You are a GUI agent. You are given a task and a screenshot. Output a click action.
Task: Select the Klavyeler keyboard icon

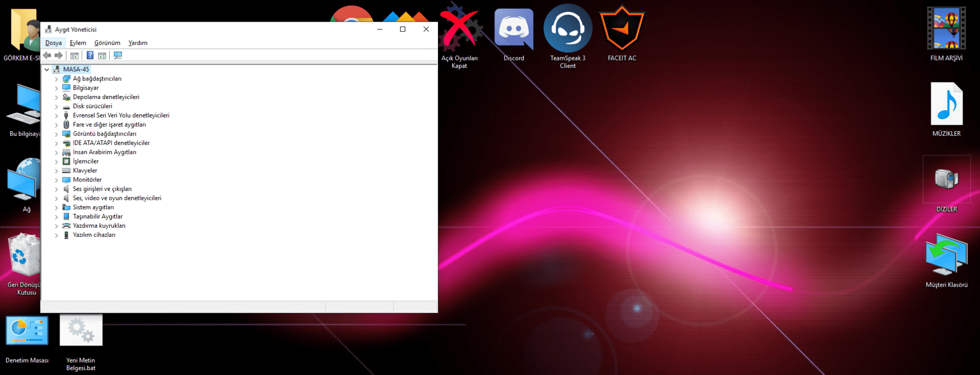(x=66, y=170)
